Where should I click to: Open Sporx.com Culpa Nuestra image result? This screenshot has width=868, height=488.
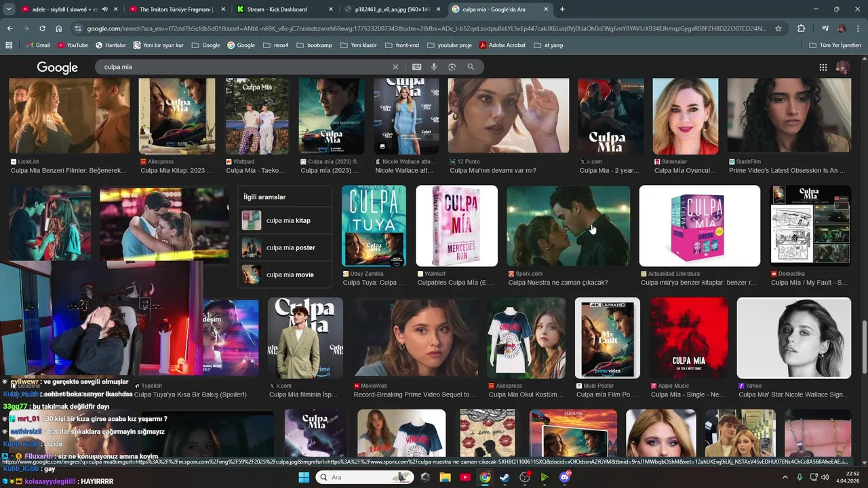click(x=568, y=226)
